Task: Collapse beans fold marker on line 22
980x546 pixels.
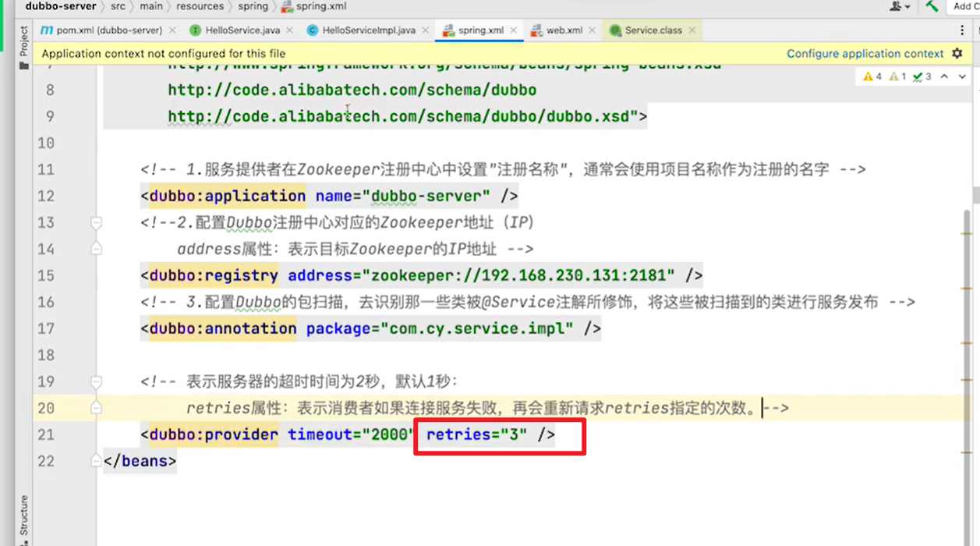Action: point(96,461)
